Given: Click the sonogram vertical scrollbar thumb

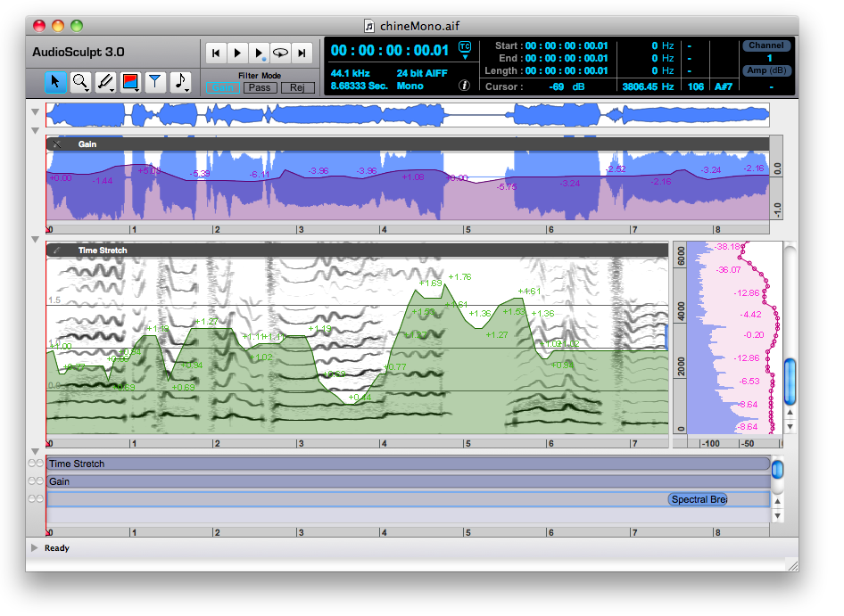Looking at the screenshot, I should 790,381.
